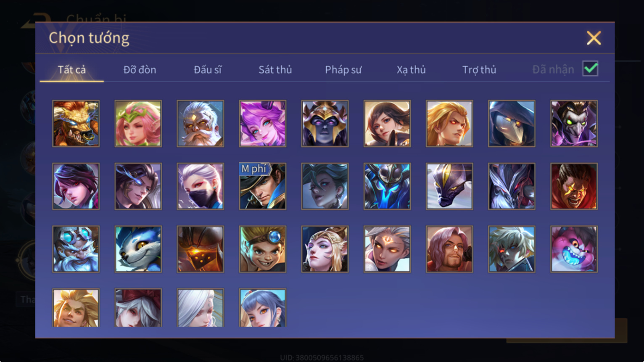Image resolution: width=644 pixels, height=362 pixels.
Task: Pick the purple-haired fox girl portrait
Action: tap(263, 124)
